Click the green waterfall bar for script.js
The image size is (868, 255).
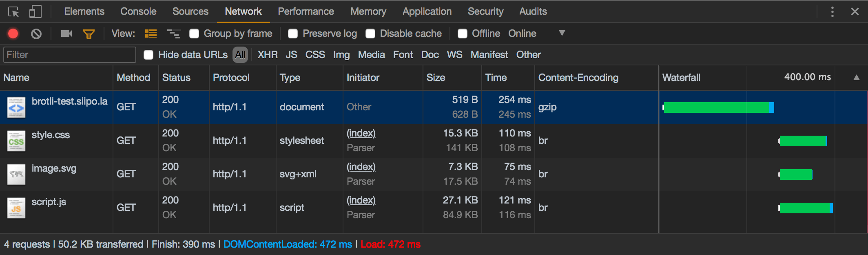[804, 208]
